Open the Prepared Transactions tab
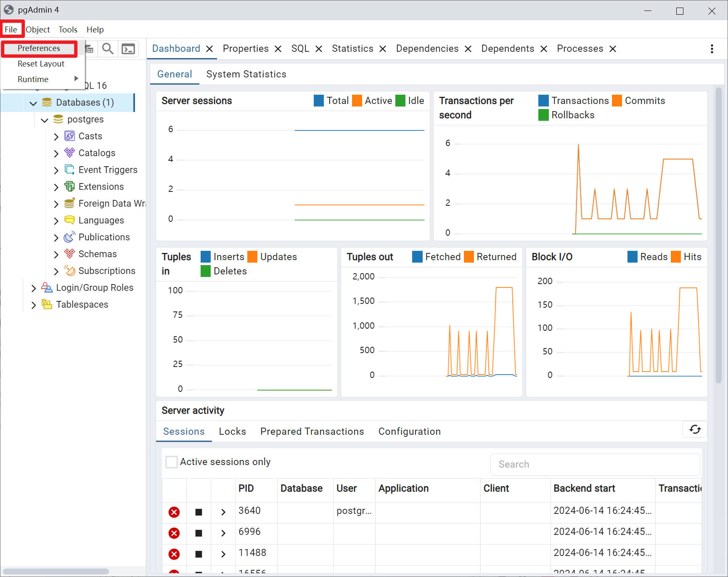The image size is (728, 577). (x=312, y=431)
